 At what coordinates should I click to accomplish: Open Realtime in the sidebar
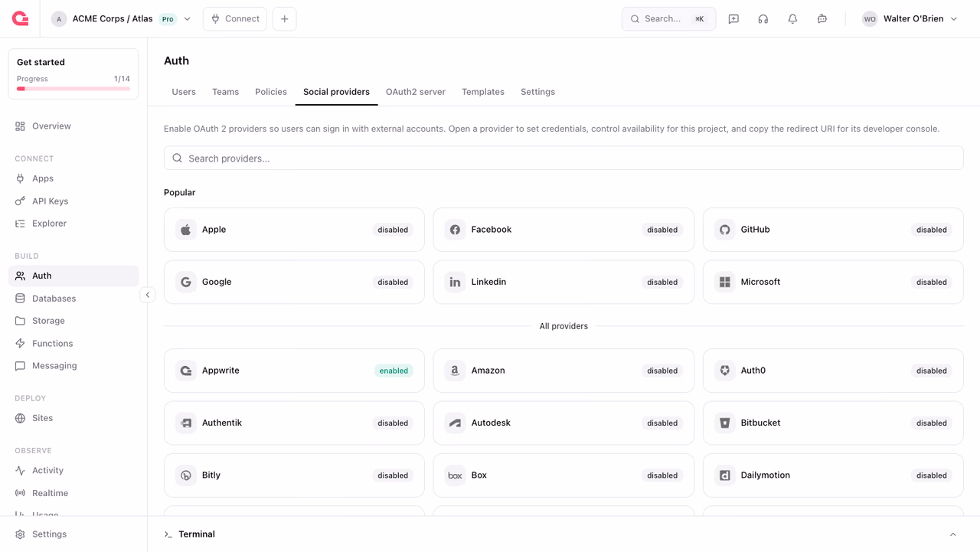[x=73, y=493]
